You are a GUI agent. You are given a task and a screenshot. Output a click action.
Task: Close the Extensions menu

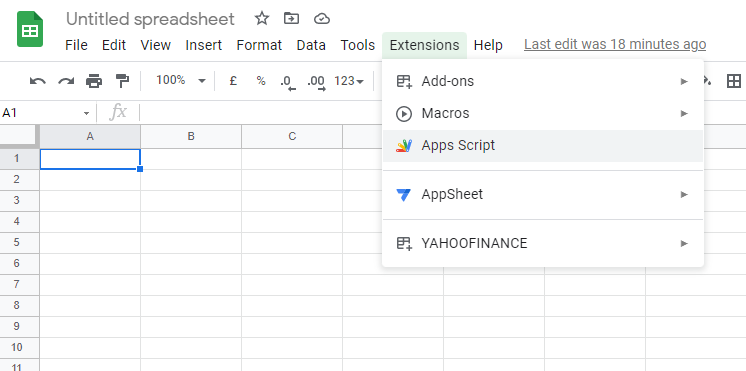424,45
